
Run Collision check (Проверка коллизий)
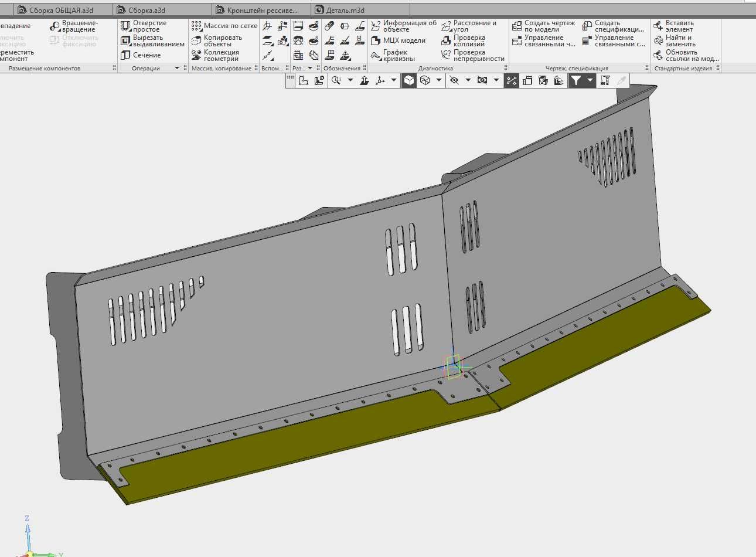pos(463,40)
